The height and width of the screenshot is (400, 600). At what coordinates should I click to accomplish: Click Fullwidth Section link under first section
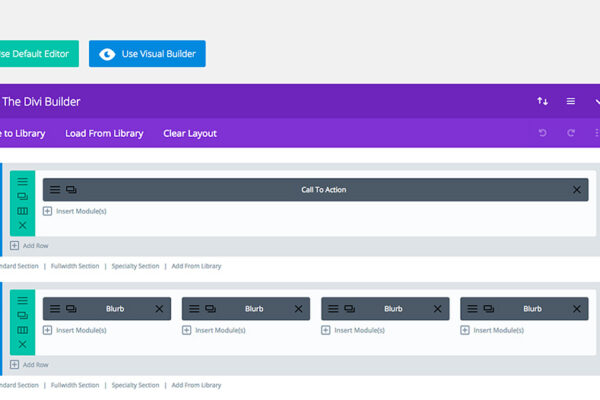[x=75, y=266]
